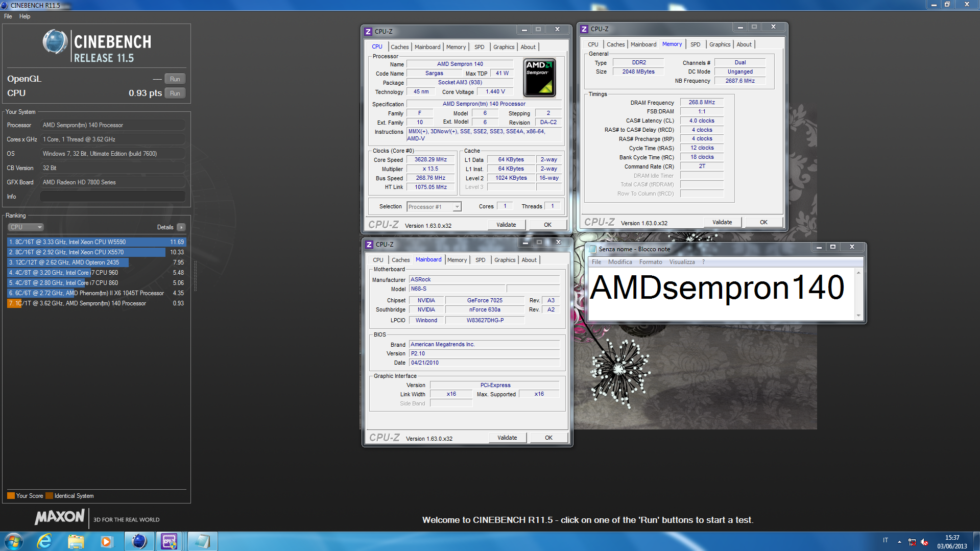The height and width of the screenshot is (551, 980).
Task: Click the network status tray icon
Action: pos(912,542)
